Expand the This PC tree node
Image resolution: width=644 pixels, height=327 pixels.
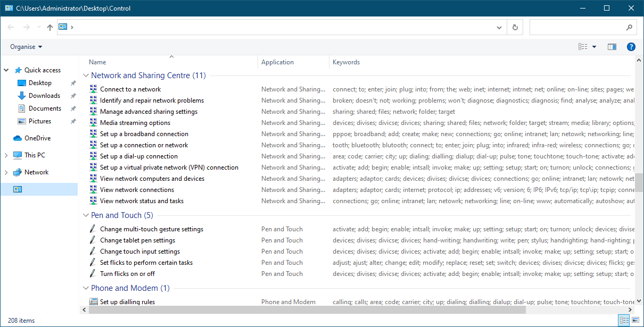coord(6,155)
